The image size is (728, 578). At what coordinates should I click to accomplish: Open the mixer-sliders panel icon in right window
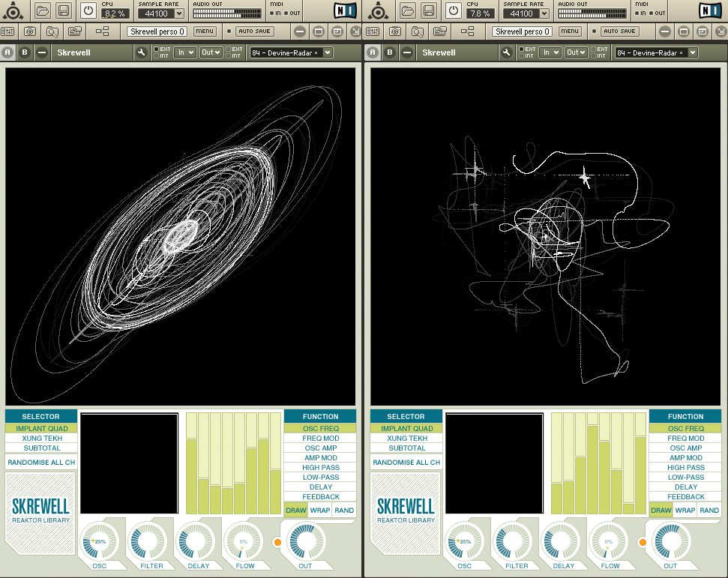[x=373, y=31]
